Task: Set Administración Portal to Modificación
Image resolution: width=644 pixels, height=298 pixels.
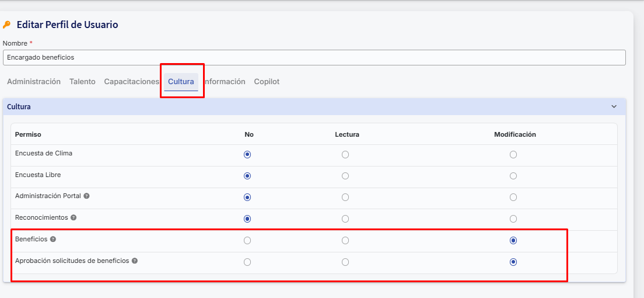Action: click(x=513, y=197)
